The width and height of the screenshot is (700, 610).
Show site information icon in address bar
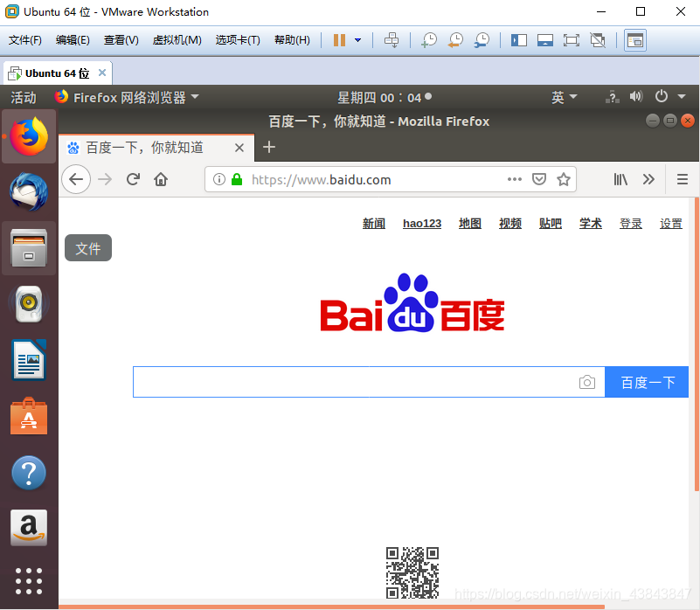(219, 179)
